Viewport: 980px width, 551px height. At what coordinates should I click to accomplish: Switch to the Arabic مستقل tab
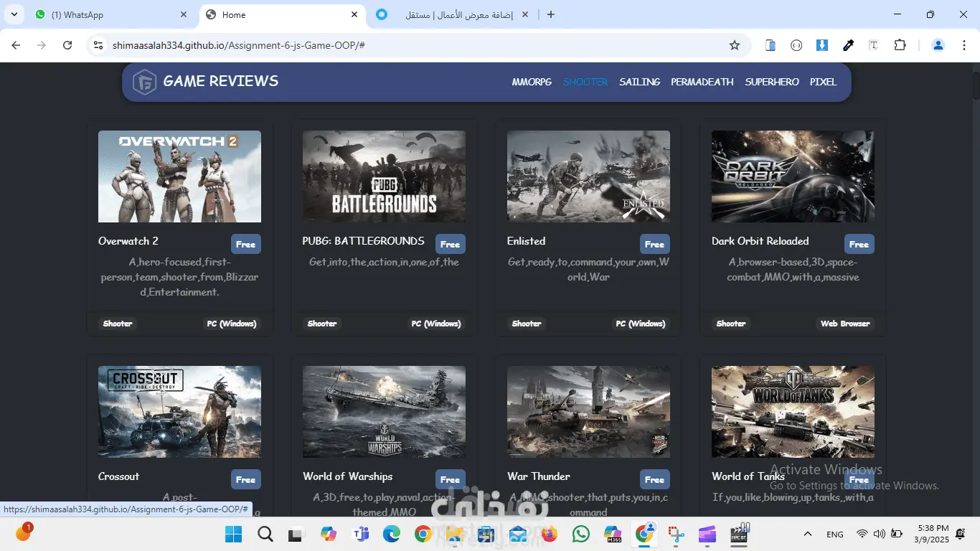(x=453, y=14)
